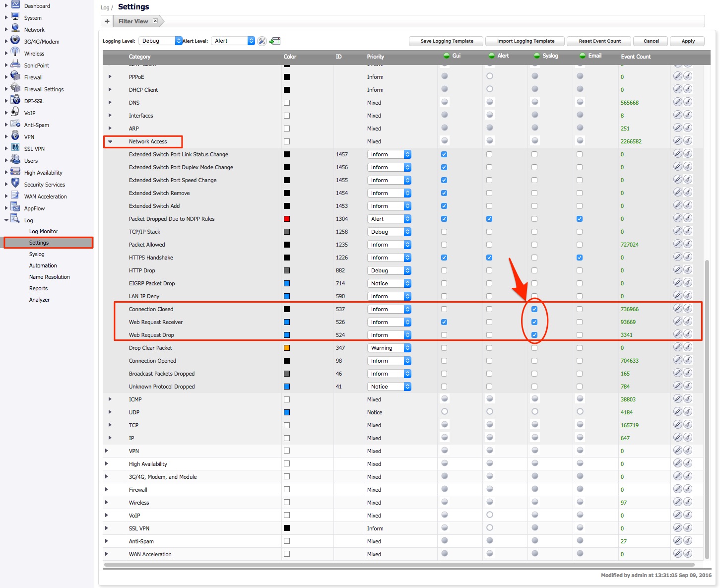
Task: Uncheck Email for HTTPS Handshake
Action: [x=580, y=258]
